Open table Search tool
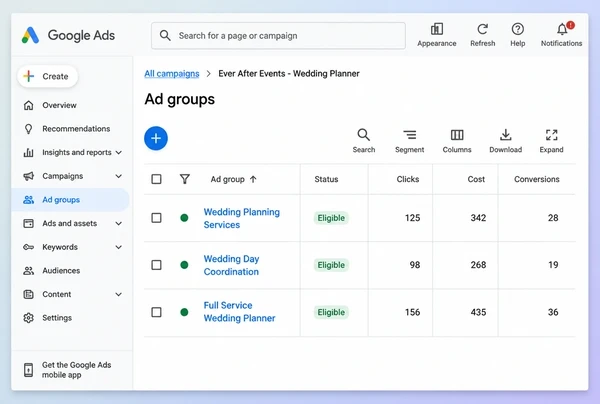The image size is (600, 404). tap(364, 141)
